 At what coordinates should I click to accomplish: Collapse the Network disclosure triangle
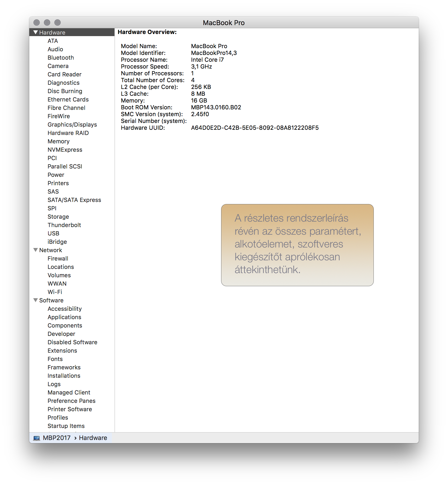(x=36, y=250)
